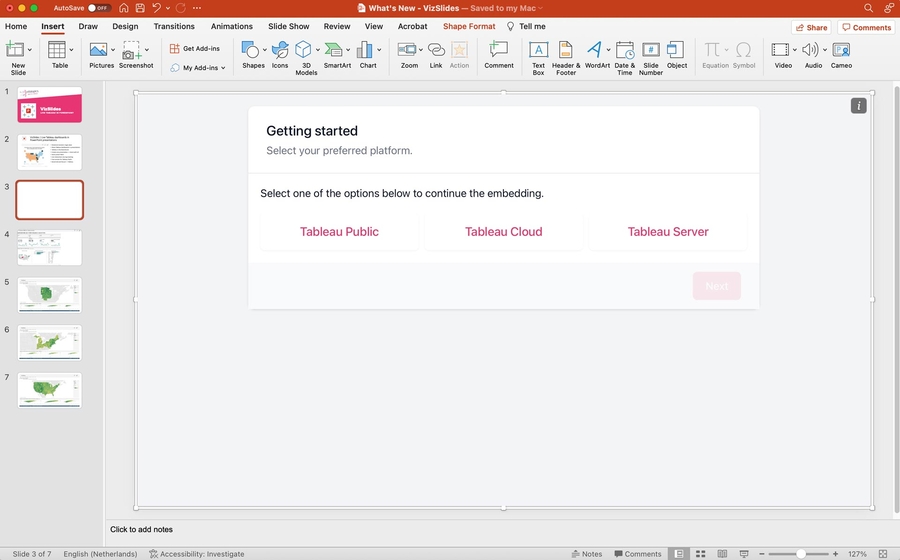Expand the New Slide dropdown arrow
Viewport: 900px width, 560px height.
tap(30, 49)
